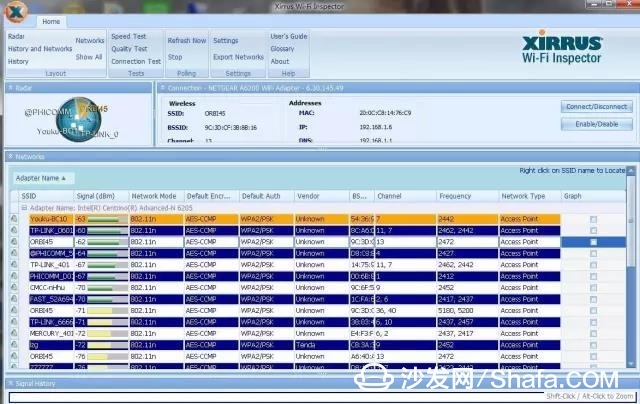Viewport: 640px width, 404px height.
Task: Click the row icon beside @PHICOMM_S
Action: tap(14, 253)
